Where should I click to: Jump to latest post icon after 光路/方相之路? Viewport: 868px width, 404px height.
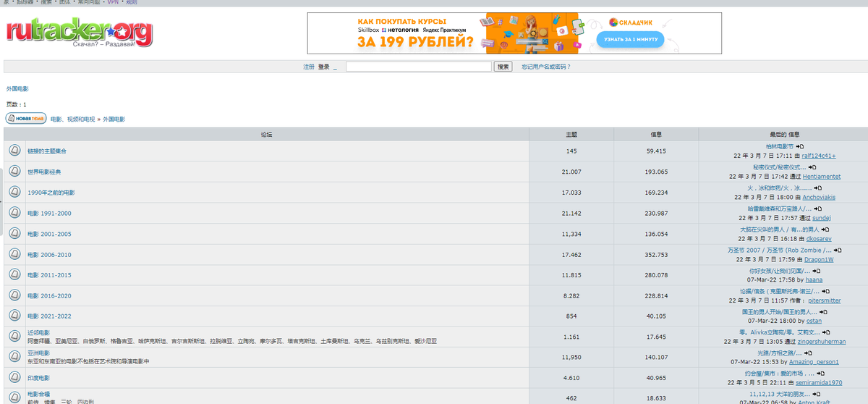click(x=807, y=353)
